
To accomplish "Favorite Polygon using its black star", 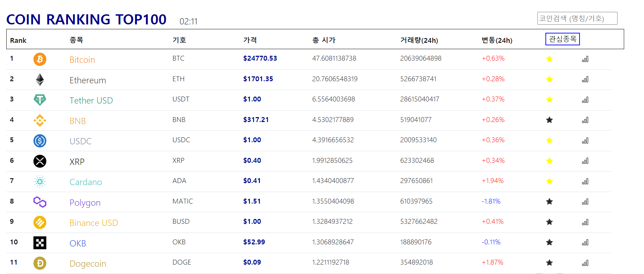I will [549, 201].
